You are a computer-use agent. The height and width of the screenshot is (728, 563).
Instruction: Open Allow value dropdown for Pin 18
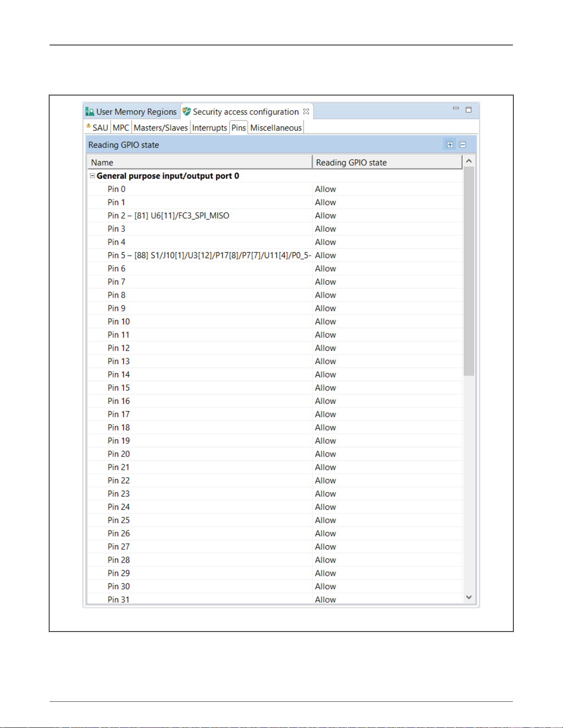pos(387,428)
